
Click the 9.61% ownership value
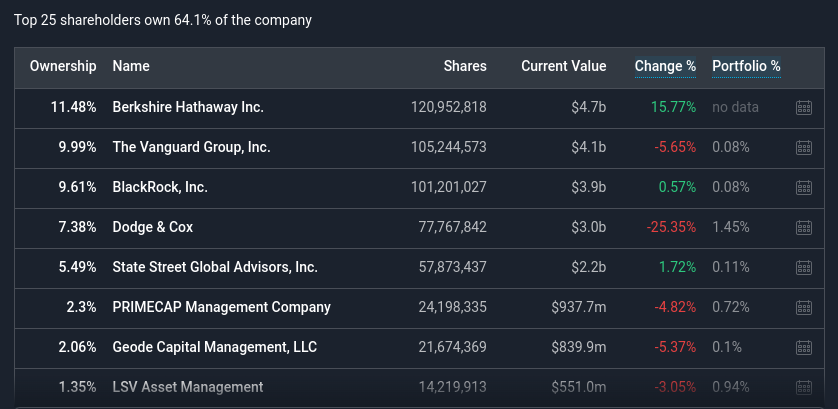[x=77, y=188]
